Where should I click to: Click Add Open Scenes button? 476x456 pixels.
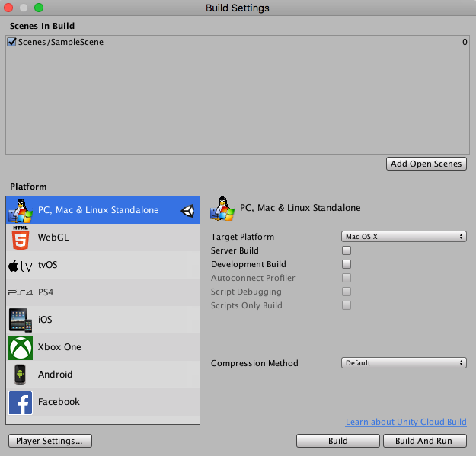point(426,164)
